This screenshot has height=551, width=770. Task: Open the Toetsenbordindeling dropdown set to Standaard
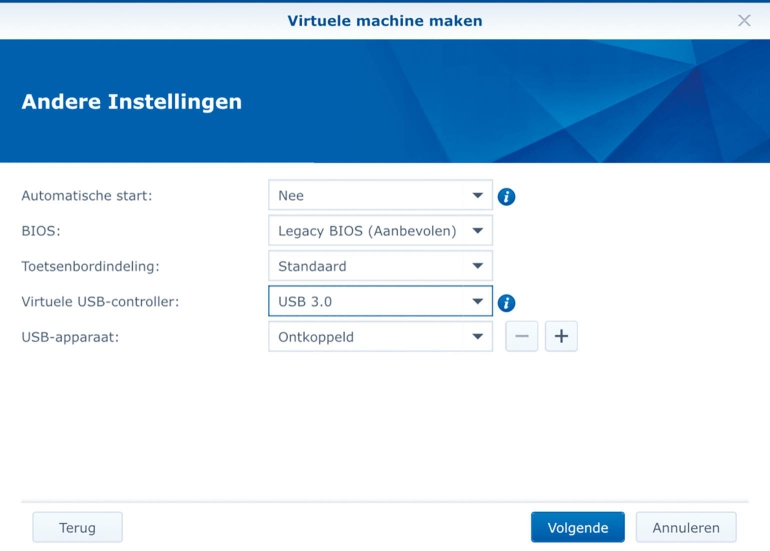pos(380,266)
